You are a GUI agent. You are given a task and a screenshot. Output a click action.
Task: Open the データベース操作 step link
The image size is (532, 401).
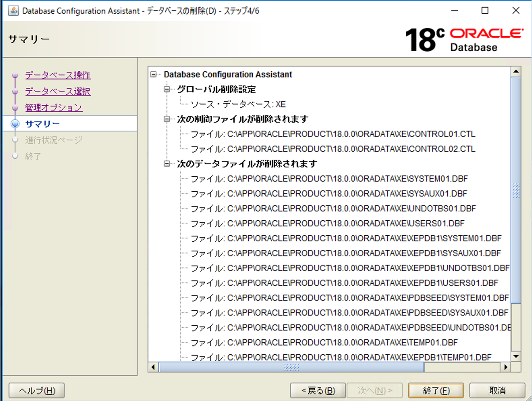click(57, 75)
